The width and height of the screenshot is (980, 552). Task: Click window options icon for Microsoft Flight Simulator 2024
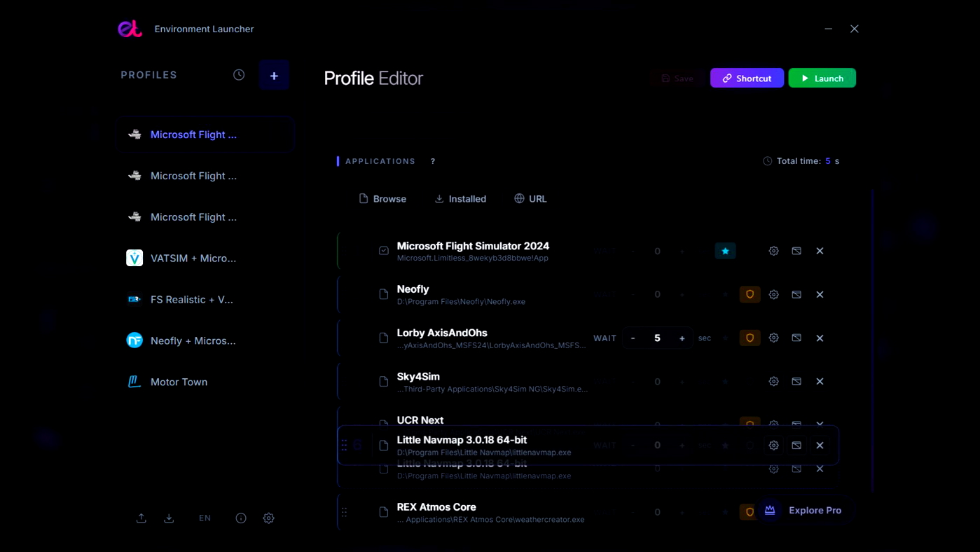click(796, 251)
